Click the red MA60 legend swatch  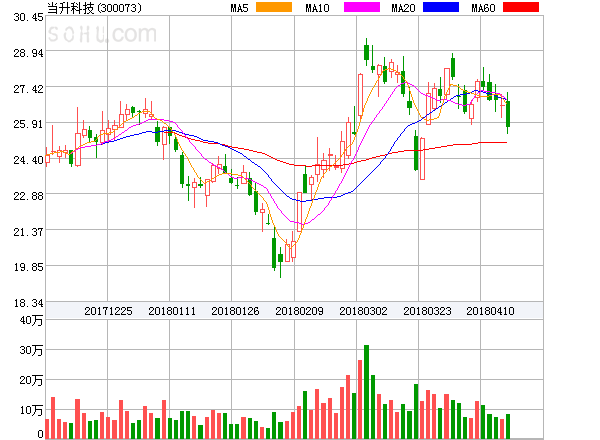(521, 7)
